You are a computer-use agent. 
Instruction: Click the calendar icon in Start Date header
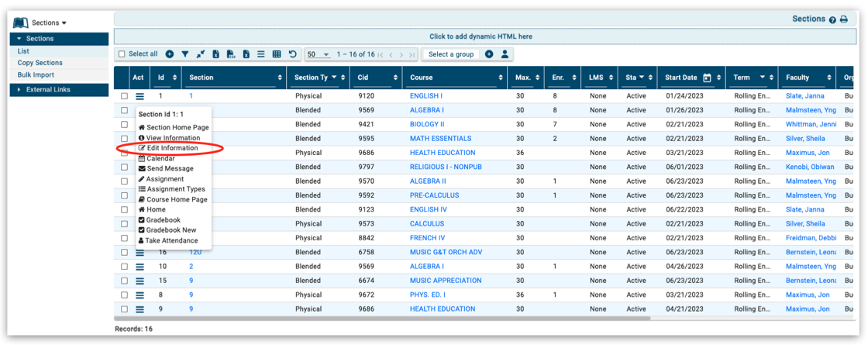pyautogui.click(x=707, y=78)
